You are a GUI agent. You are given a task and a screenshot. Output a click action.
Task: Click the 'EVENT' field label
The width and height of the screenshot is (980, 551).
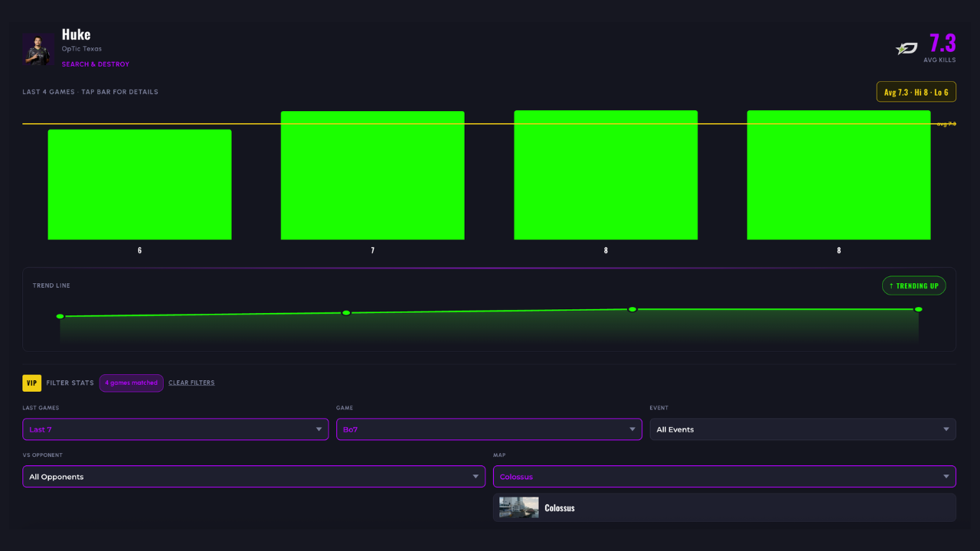659,408
